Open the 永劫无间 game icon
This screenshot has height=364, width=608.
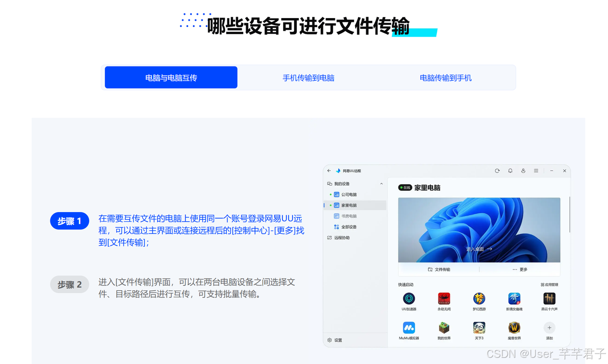[444, 298]
